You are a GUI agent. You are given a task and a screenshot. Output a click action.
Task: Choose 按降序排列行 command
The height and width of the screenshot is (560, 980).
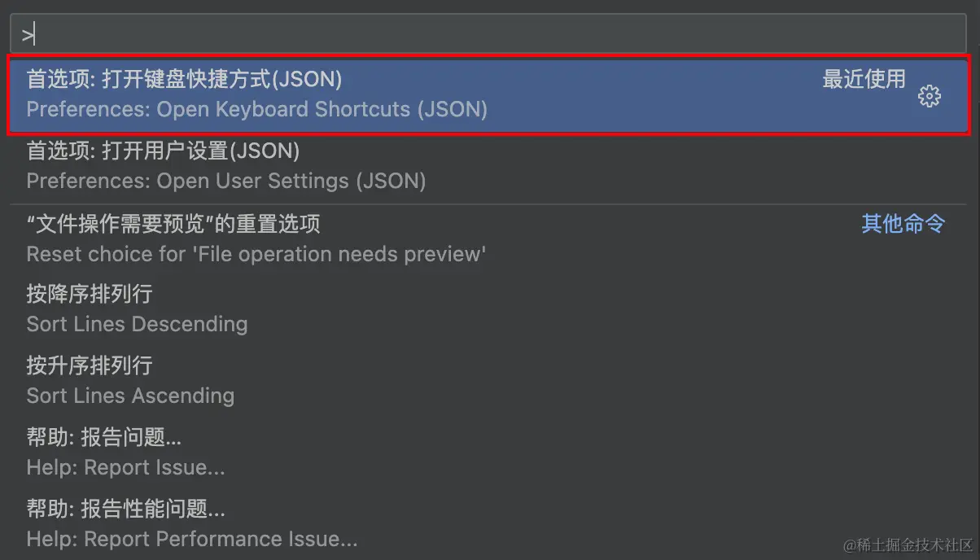[x=90, y=294]
